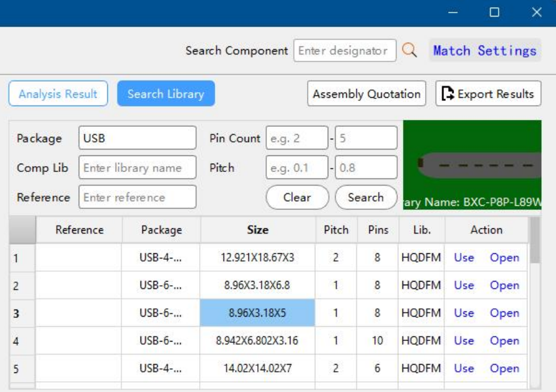The width and height of the screenshot is (556, 392).
Task: Click the Pitch maximum field showing 0.8
Action: click(367, 168)
